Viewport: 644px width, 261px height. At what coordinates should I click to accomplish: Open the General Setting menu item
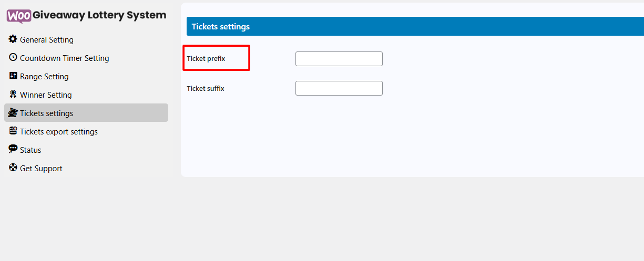[x=47, y=40]
